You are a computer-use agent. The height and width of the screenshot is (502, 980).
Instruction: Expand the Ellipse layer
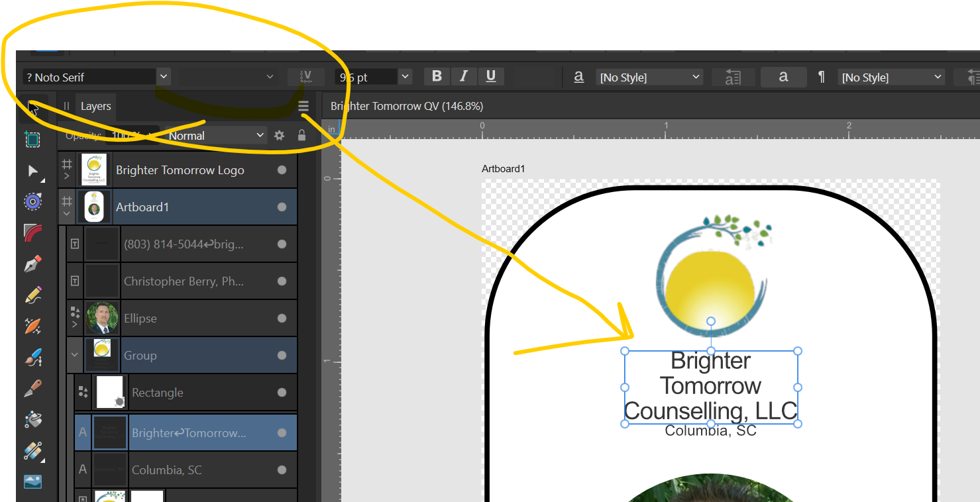(x=74, y=325)
